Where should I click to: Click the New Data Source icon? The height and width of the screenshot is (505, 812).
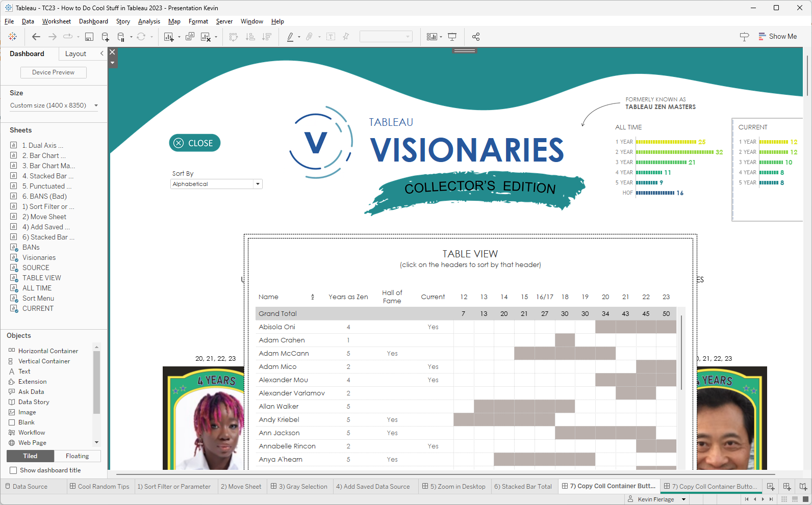[106, 37]
